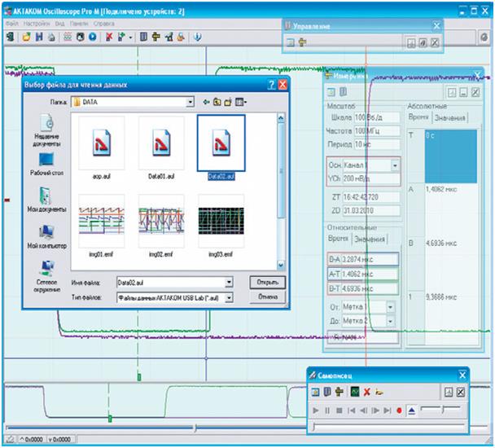Go to Недавние документы in dialog sidebar
Image resolution: width=495 pixels, height=448 pixels.
[x=46, y=130]
